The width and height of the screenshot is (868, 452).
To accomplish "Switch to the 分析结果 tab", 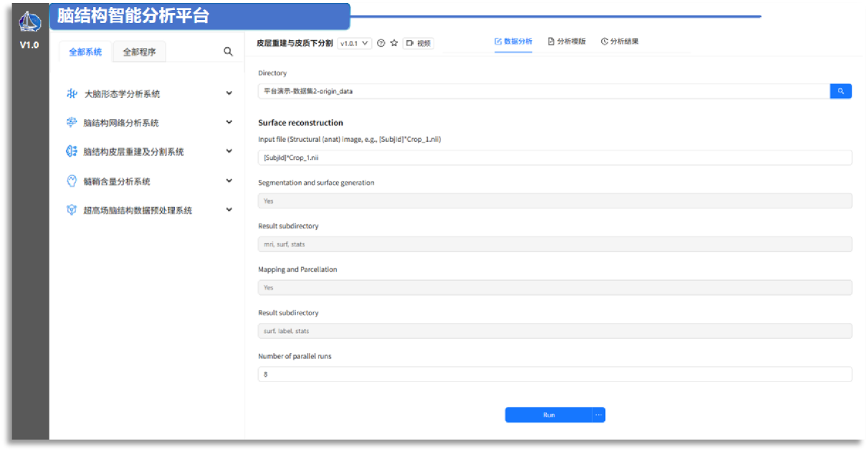I will (619, 42).
